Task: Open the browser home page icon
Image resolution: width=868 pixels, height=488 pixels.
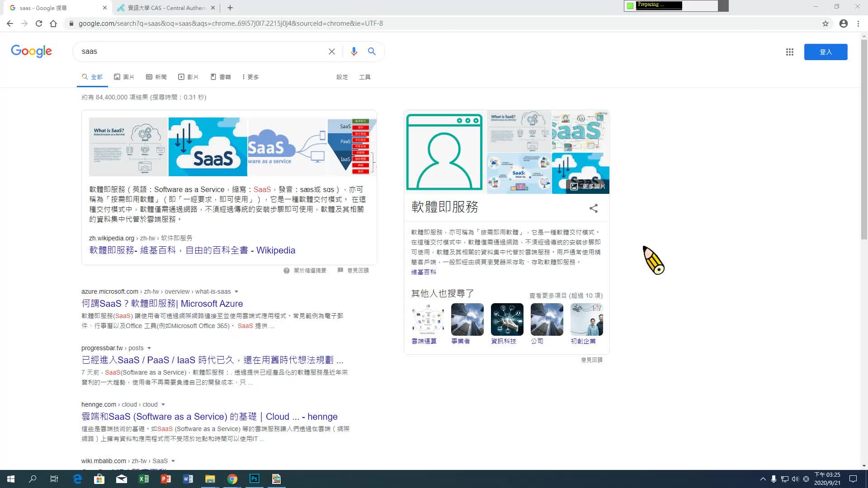Action: (x=53, y=23)
